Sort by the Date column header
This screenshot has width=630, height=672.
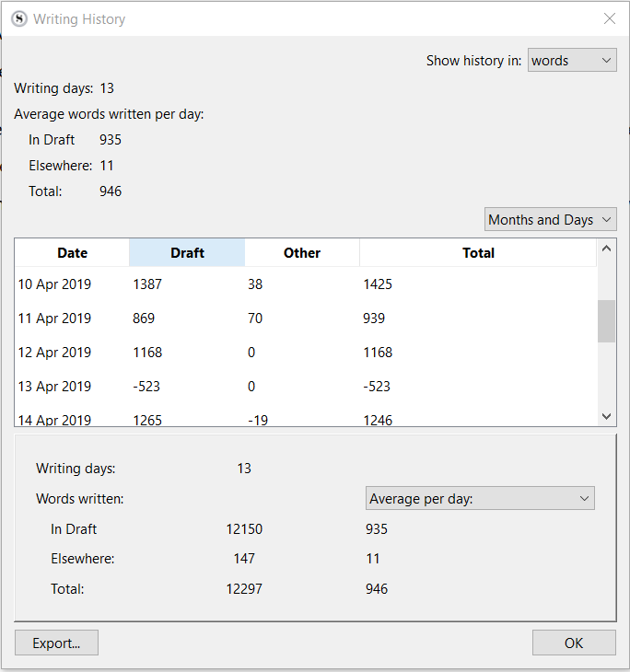coord(72,253)
